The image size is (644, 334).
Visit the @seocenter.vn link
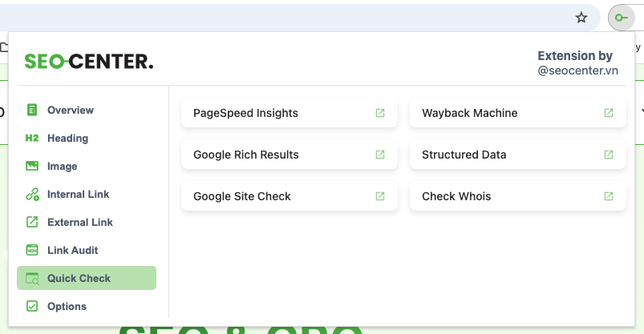click(577, 70)
